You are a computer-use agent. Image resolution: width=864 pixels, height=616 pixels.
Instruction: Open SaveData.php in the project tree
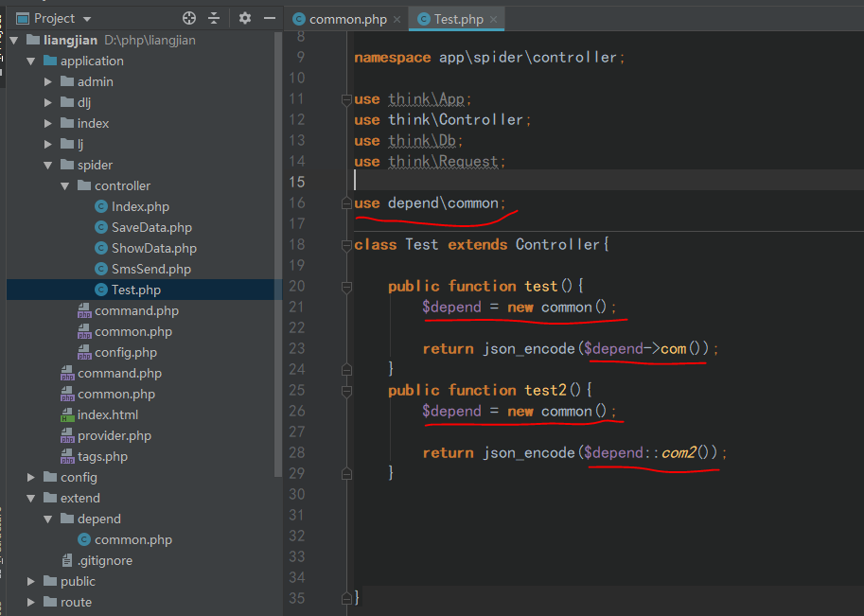click(151, 227)
